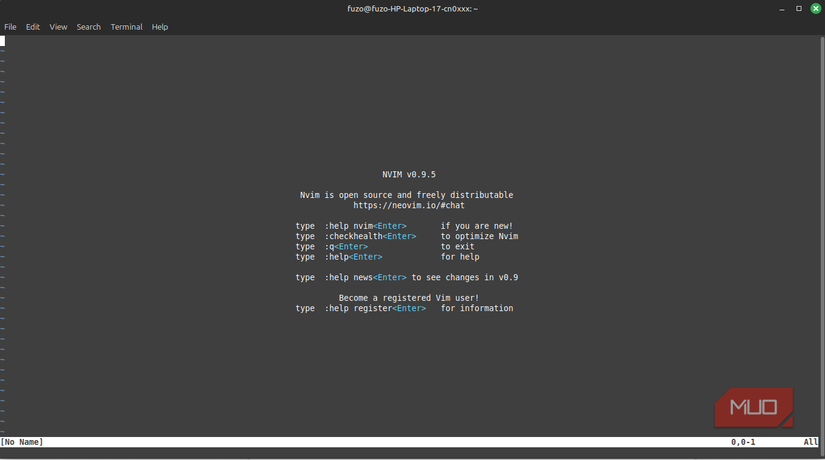Click 'for information' text
The image size is (825, 460).
coord(477,308)
